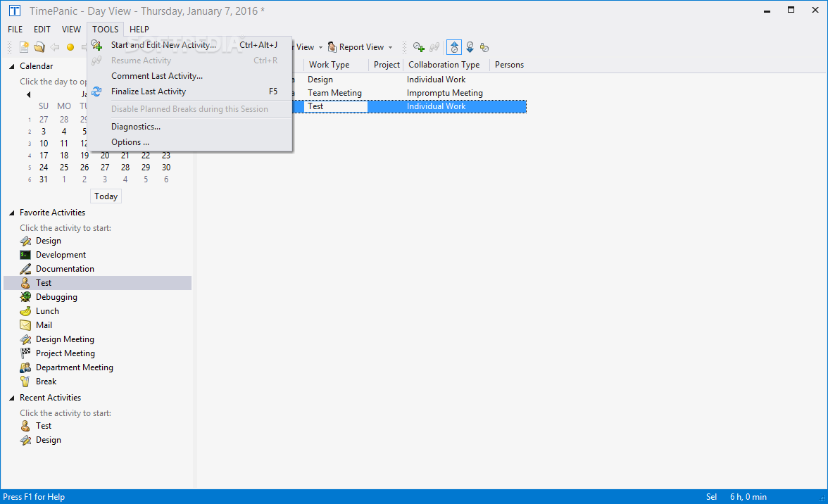Screen dimensions: 828x504
Task: Click the 6 h, 0 min status entry
Action: tap(748, 497)
